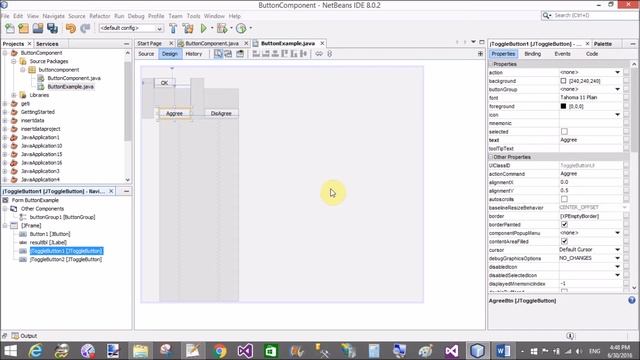Activate Selection Mode in the designer toolbar

[x=218, y=54]
